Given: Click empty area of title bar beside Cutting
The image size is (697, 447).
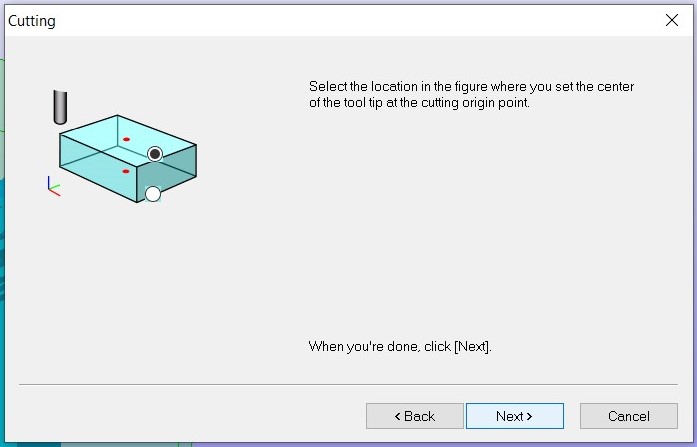Looking at the screenshot, I should click(x=356, y=20).
